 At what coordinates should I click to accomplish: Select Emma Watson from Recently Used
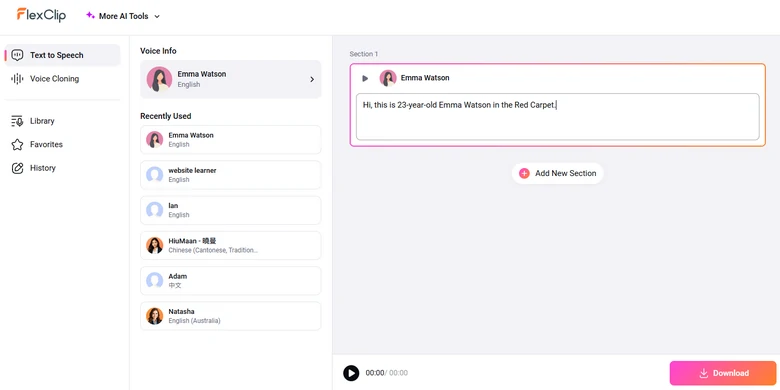231,140
